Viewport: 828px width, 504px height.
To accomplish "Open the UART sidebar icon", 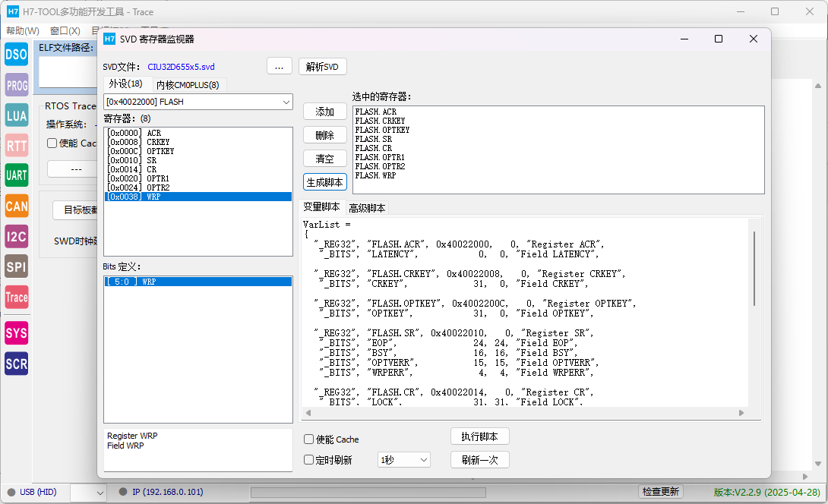I will point(17,175).
